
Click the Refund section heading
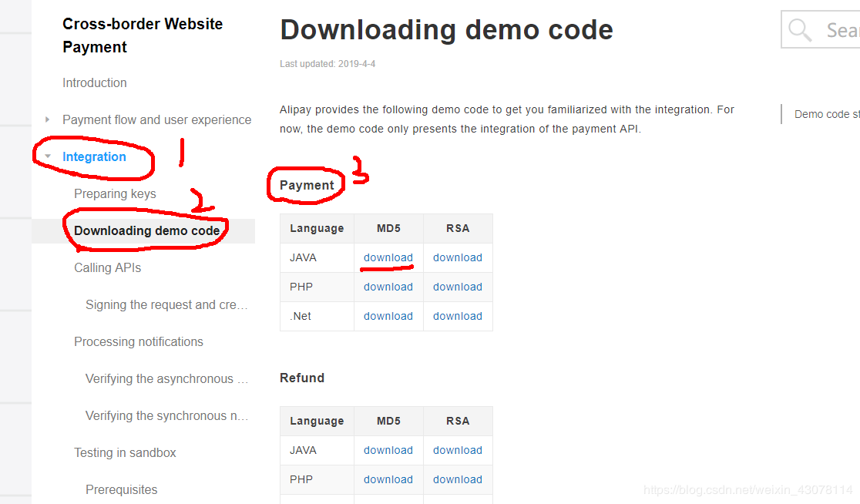coord(302,378)
